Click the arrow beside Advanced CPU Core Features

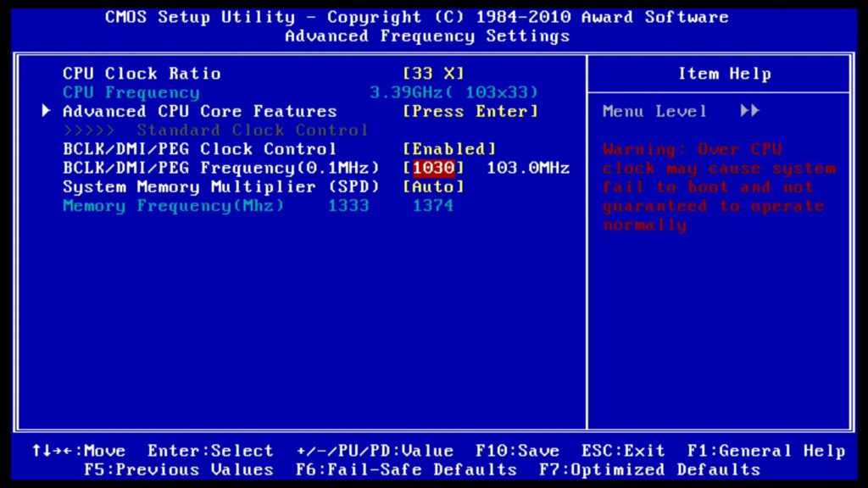click(47, 111)
